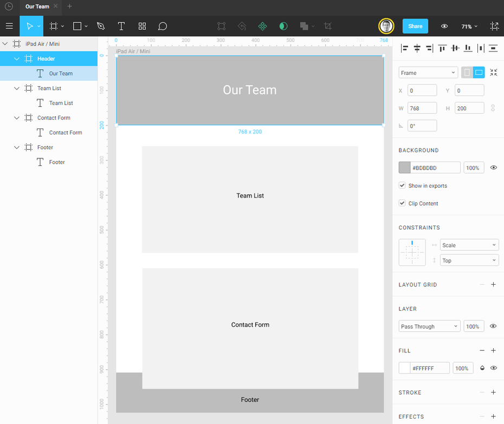The image size is (504, 424).
Task: Add a new Layout Grid
Action: click(493, 285)
